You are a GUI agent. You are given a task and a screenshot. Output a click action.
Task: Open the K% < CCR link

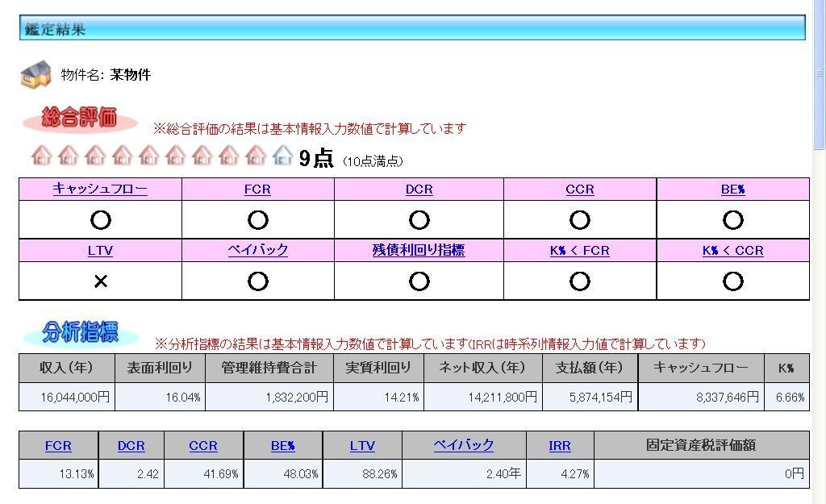pyautogui.click(x=732, y=251)
